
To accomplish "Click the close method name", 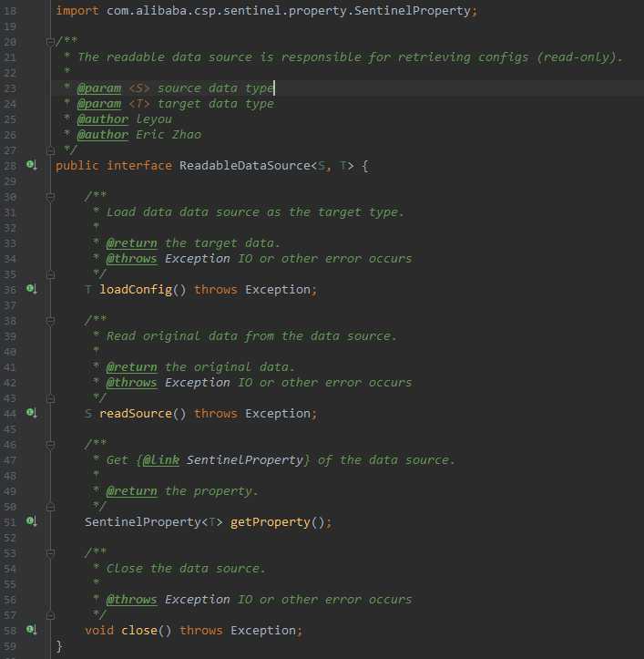I will (139, 631).
